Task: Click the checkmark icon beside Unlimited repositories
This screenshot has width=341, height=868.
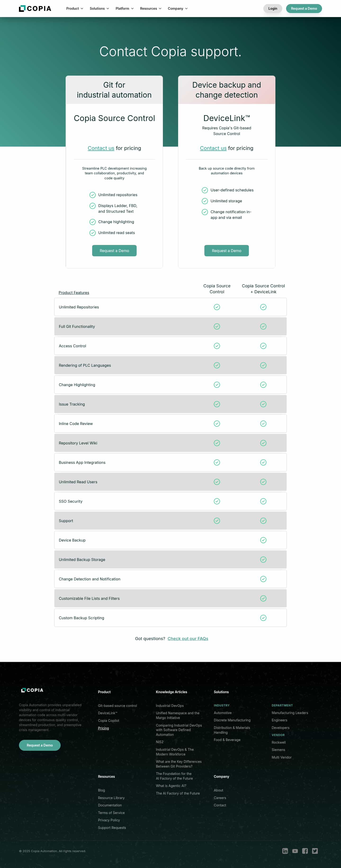Action: pyautogui.click(x=92, y=195)
